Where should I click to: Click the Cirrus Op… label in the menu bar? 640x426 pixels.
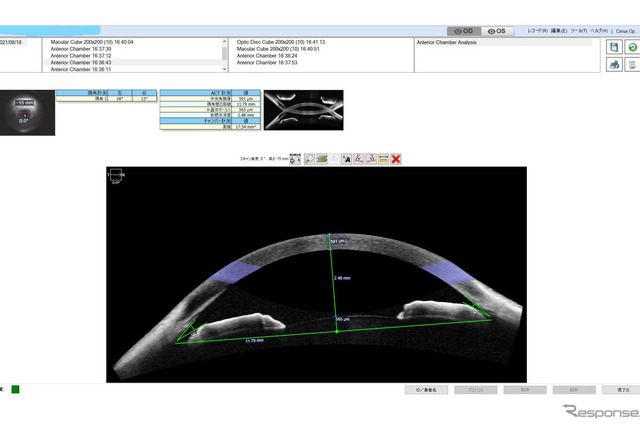click(x=626, y=31)
